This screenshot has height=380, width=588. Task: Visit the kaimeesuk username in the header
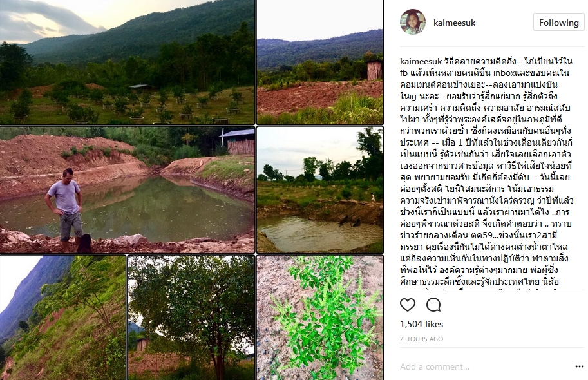coord(454,23)
